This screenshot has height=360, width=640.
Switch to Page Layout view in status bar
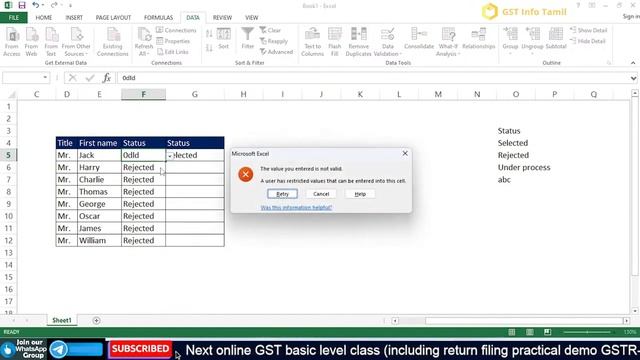coord(530,332)
